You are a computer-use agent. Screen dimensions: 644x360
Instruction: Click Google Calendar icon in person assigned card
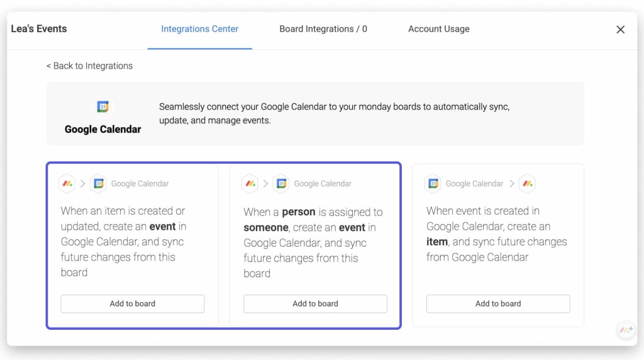click(281, 183)
